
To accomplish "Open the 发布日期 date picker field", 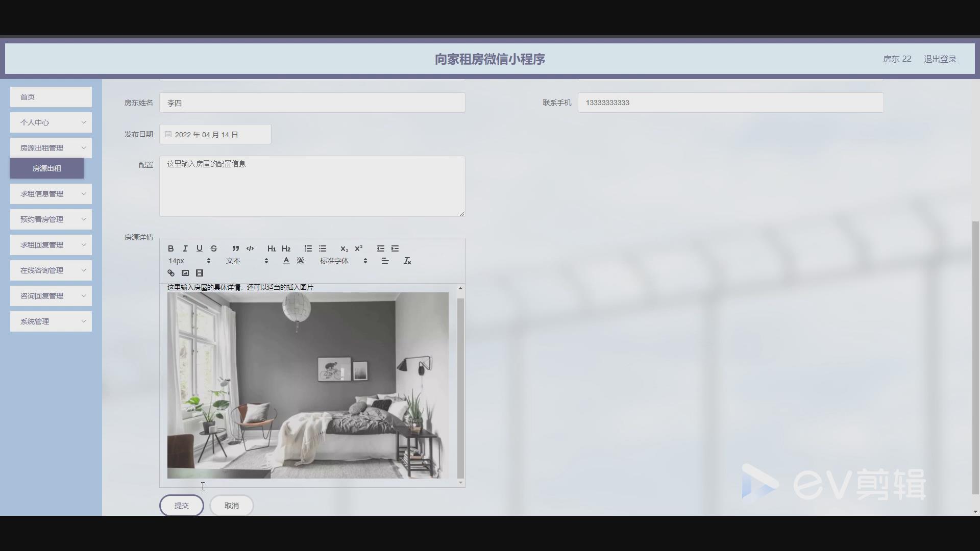I will (215, 134).
